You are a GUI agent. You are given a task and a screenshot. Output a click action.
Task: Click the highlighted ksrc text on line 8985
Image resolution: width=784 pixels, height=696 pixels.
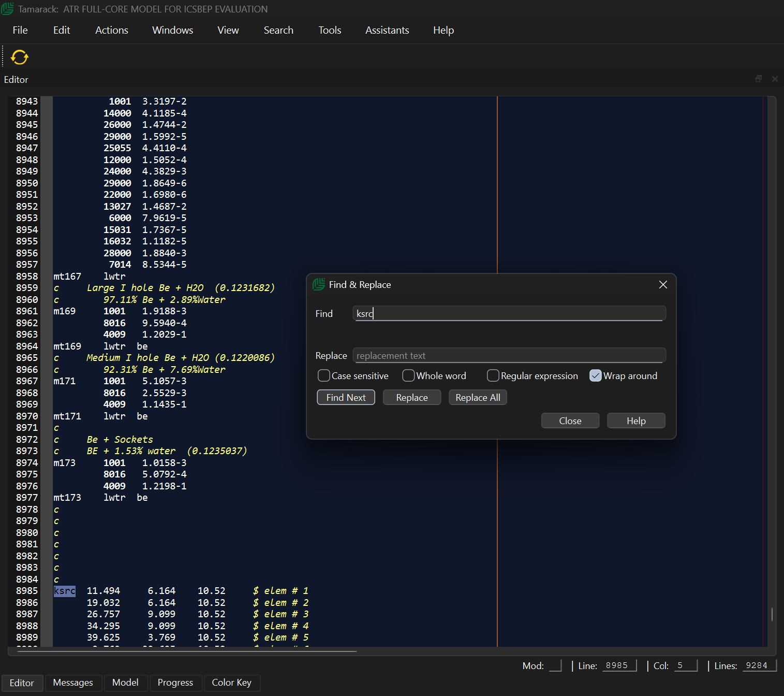click(x=65, y=591)
